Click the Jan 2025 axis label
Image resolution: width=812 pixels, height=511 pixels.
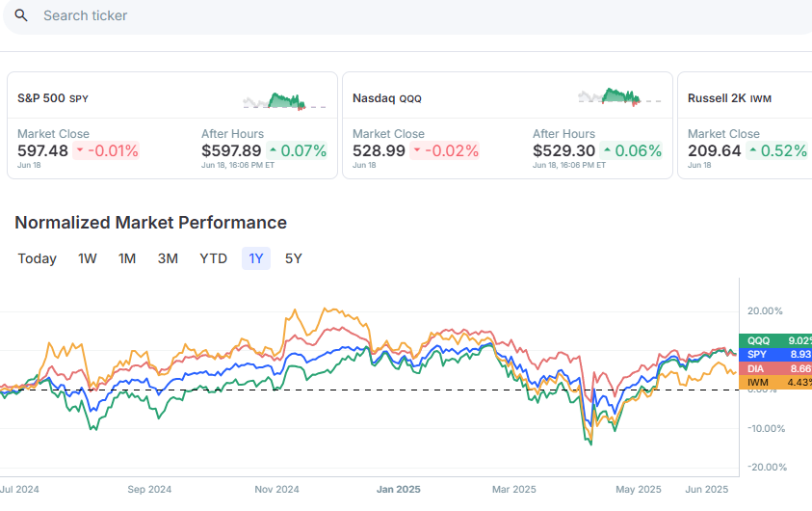pyautogui.click(x=398, y=489)
